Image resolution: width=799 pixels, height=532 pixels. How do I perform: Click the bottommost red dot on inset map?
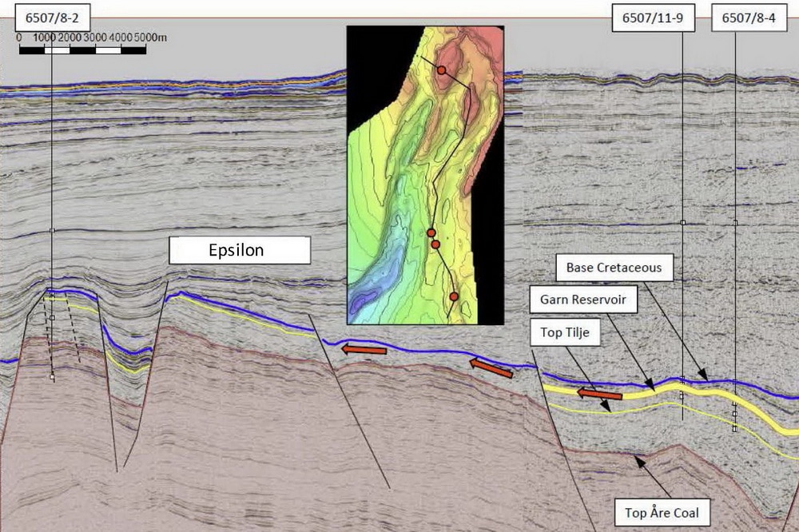click(454, 296)
